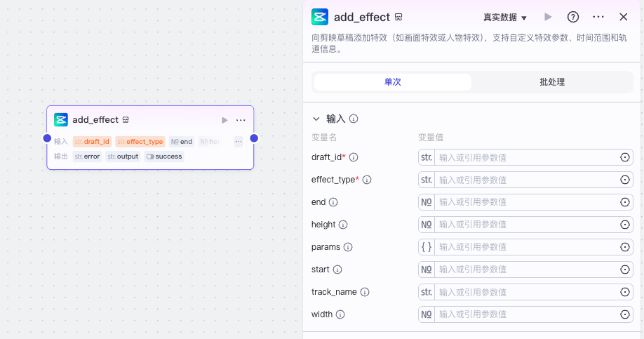This screenshot has width=644, height=339.
Task: Select end tag on canvas node
Action: point(182,142)
